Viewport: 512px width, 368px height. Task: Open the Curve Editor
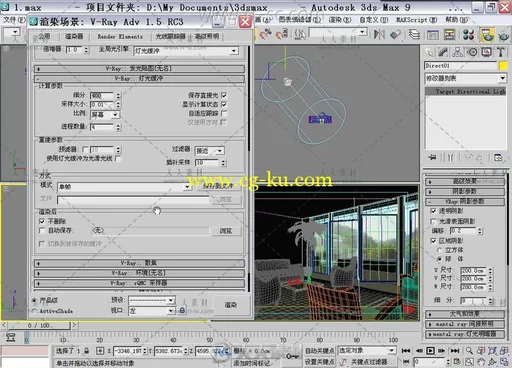[x=433, y=34]
